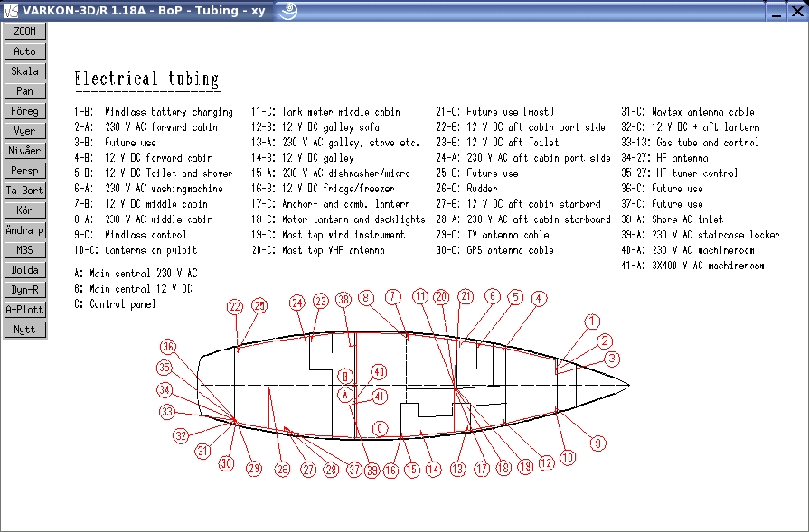Click text '33-13: Gas tube and control'

691,143
